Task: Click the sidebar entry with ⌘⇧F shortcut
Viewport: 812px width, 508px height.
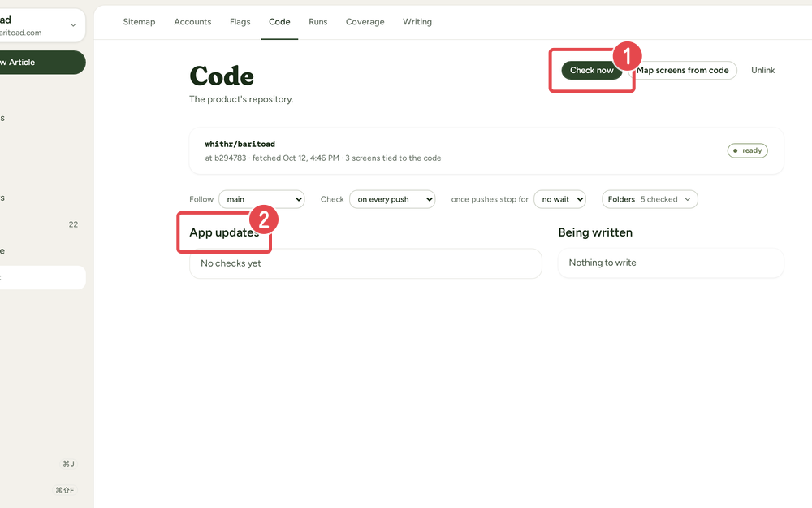Action: (x=41, y=490)
